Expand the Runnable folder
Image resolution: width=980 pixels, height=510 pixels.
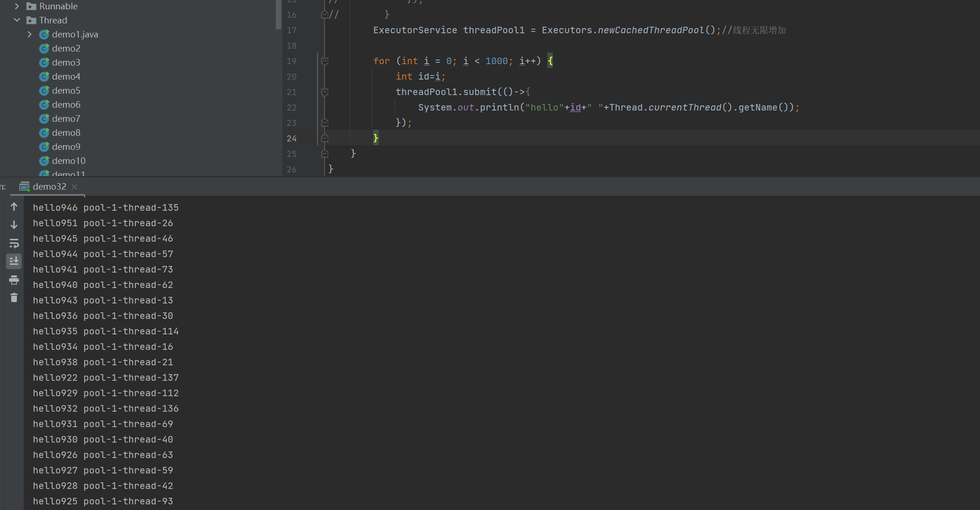pos(17,6)
